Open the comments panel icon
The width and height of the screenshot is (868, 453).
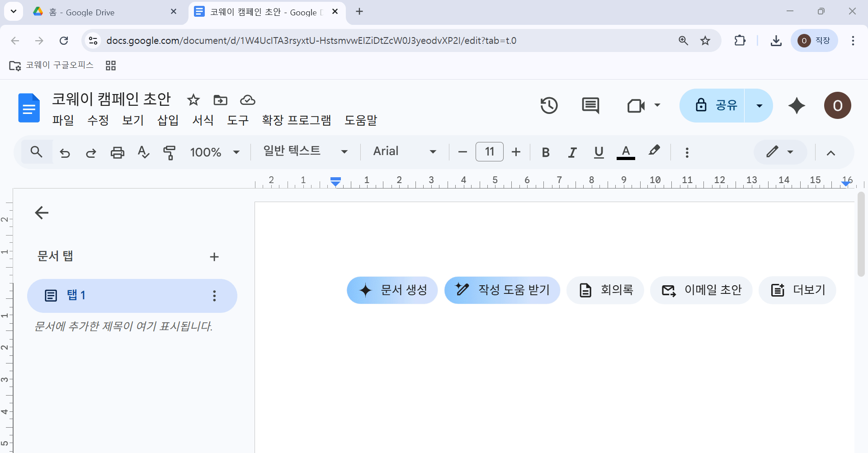click(x=590, y=106)
